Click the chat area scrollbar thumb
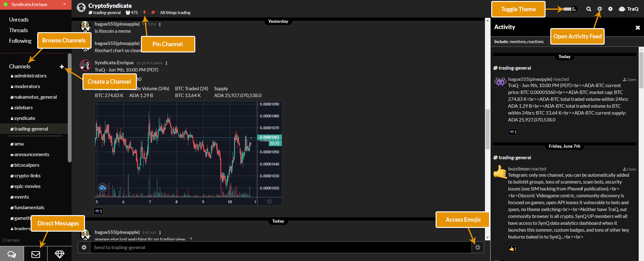Screen dimensions: 644x261 pyautogui.click(x=487, y=129)
